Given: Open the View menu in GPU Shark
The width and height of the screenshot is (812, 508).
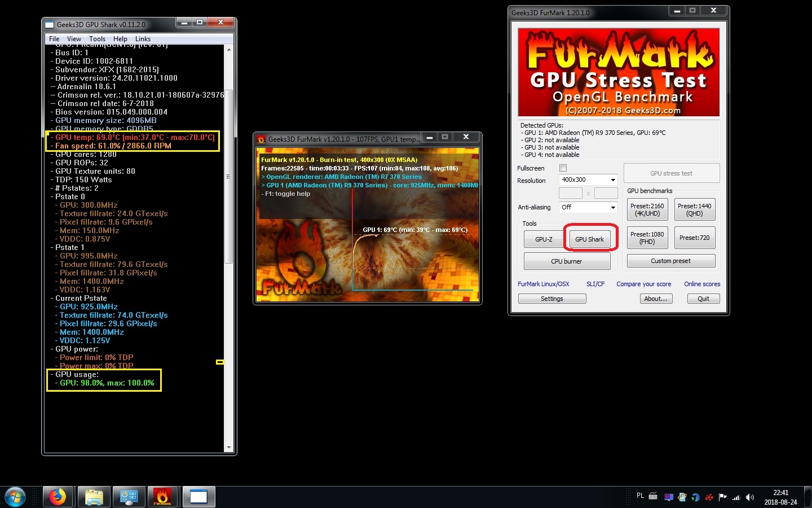Looking at the screenshot, I should pyautogui.click(x=74, y=39).
